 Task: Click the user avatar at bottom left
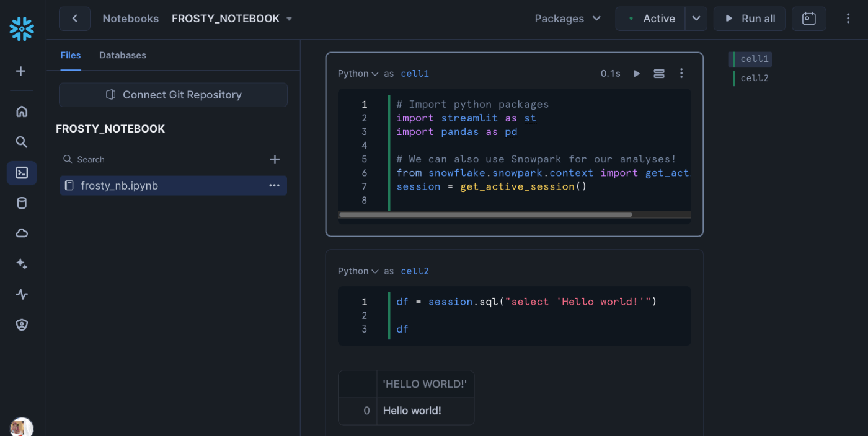pyautogui.click(x=22, y=427)
